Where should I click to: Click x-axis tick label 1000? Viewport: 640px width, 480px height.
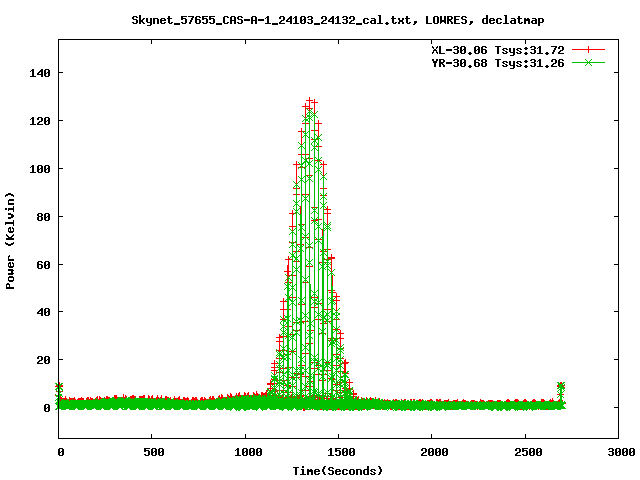[x=248, y=452]
